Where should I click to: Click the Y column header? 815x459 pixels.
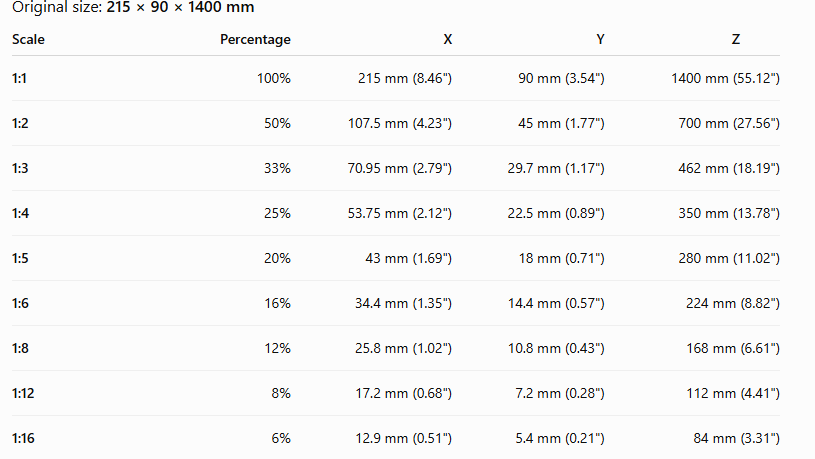(600, 40)
